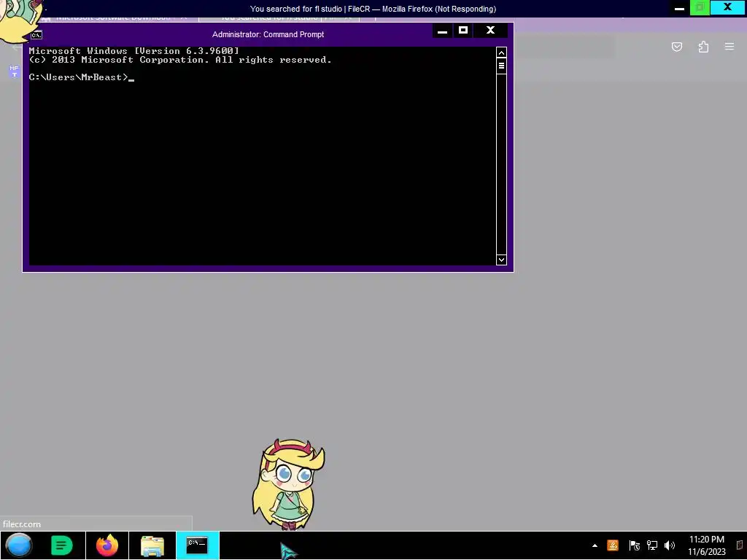The height and width of the screenshot is (560, 747).
Task: Open Firefox extensions puzzle icon
Action: tap(703, 47)
